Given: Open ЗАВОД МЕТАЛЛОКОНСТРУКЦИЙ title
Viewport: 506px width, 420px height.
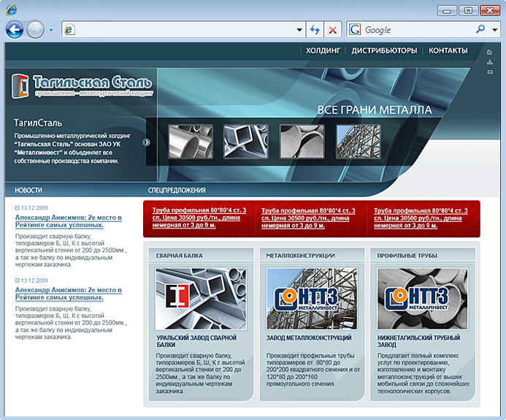Looking at the screenshot, I should tap(309, 337).
